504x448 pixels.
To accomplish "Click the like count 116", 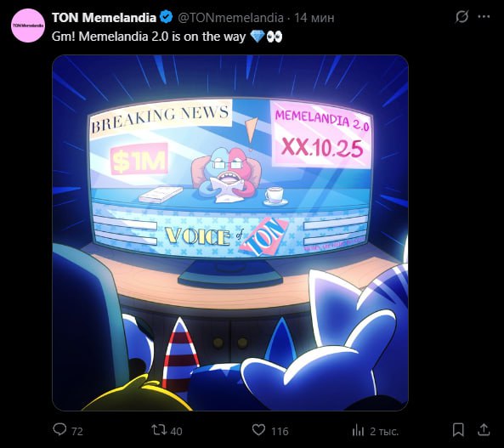I will 280,431.
